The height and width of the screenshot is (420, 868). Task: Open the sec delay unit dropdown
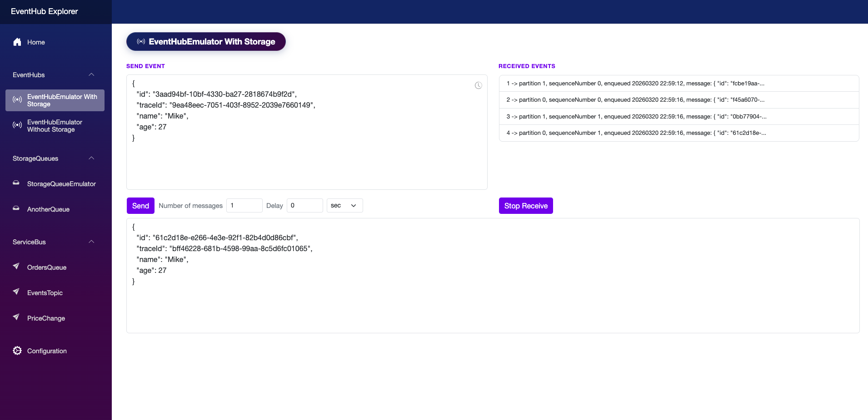pyautogui.click(x=344, y=206)
